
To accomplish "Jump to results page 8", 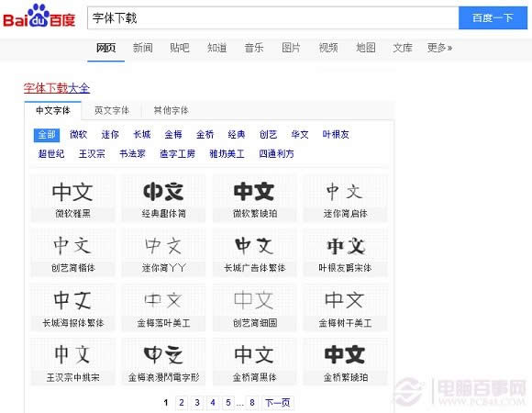I will point(252,403).
